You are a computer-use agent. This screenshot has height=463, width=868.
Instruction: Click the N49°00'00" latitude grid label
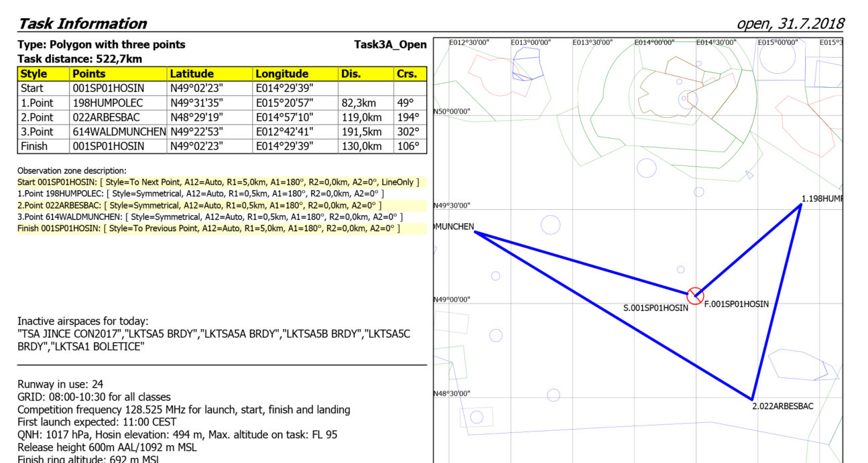pyautogui.click(x=452, y=300)
